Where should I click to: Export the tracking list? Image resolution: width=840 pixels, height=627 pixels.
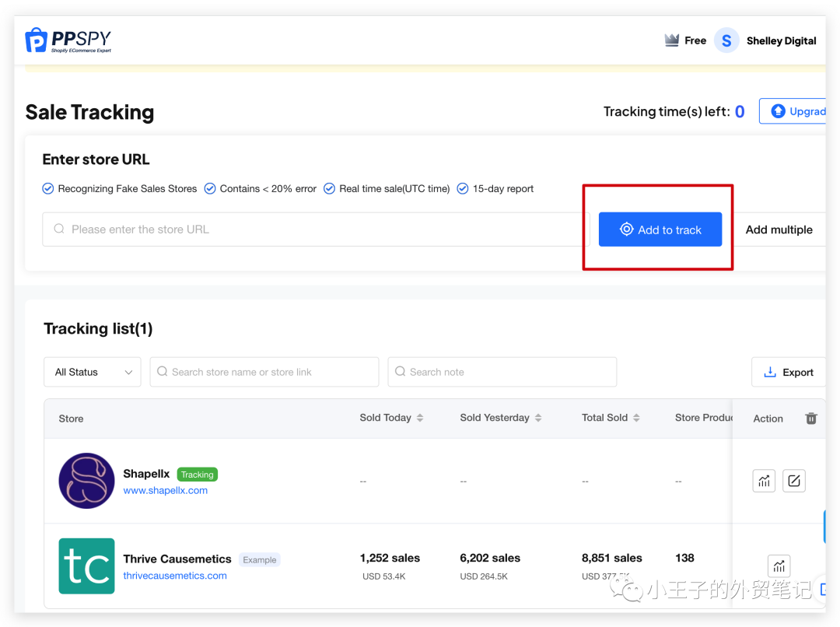789,372
